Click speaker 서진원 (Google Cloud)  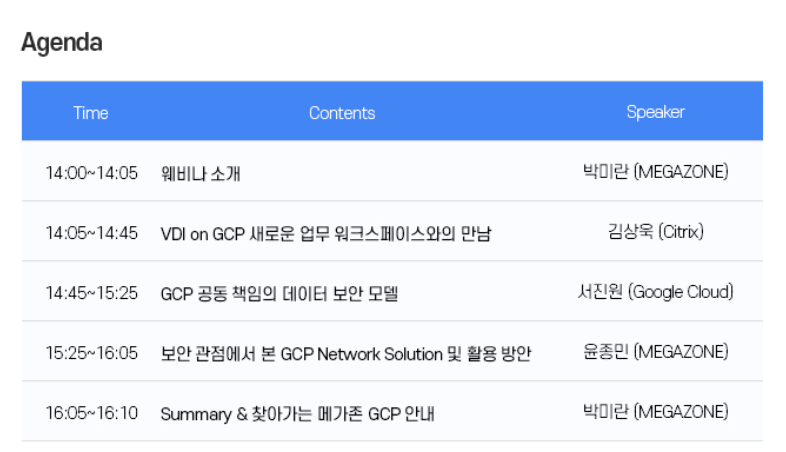(x=655, y=292)
